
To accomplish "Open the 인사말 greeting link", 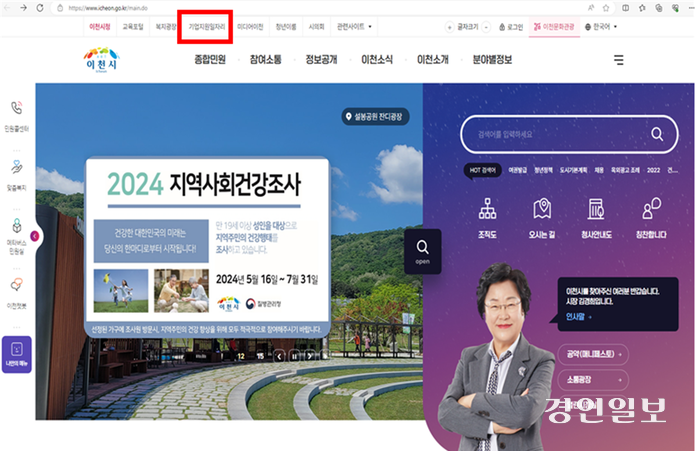I will (x=572, y=316).
